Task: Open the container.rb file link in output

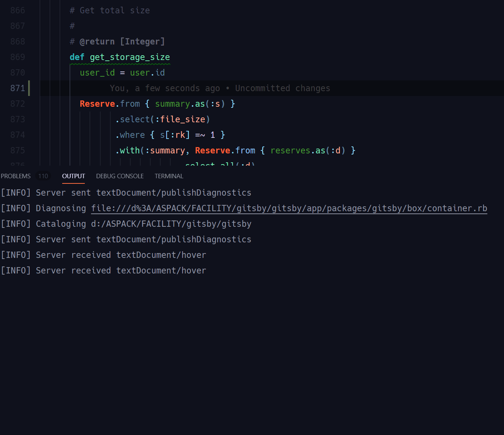Action: coord(289,208)
